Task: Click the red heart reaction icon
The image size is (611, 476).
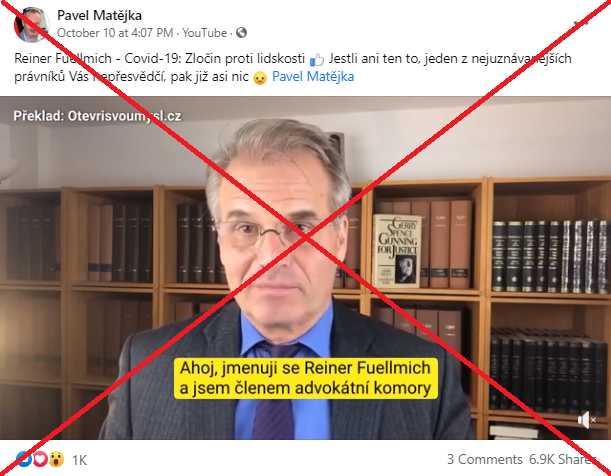Action: (x=39, y=460)
